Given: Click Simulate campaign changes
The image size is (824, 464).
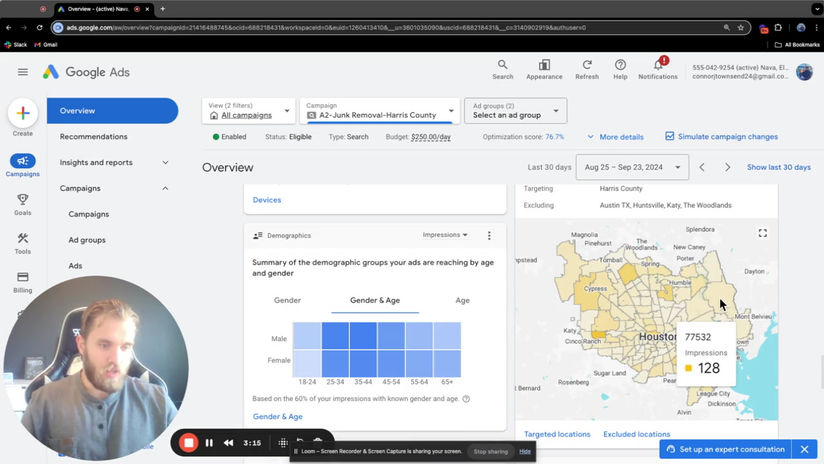Looking at the screenshot, I should pos(721,137).
